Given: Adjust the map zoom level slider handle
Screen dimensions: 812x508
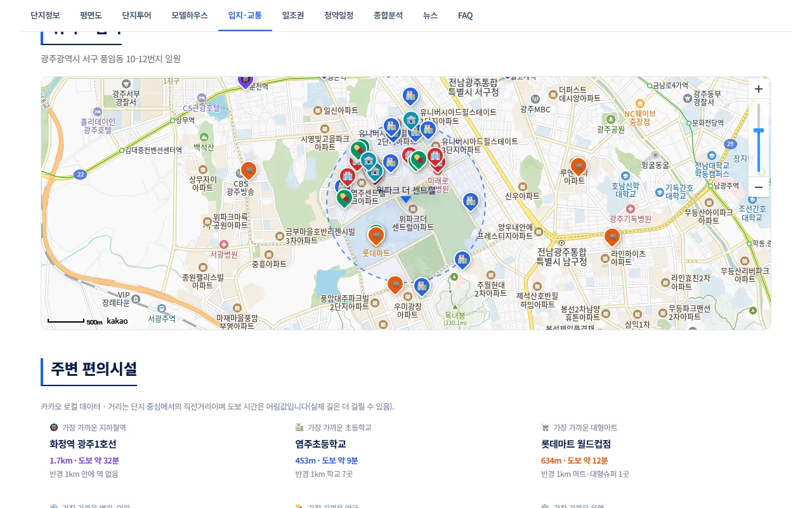Looking at the screenshot, I should coord(758,130).
